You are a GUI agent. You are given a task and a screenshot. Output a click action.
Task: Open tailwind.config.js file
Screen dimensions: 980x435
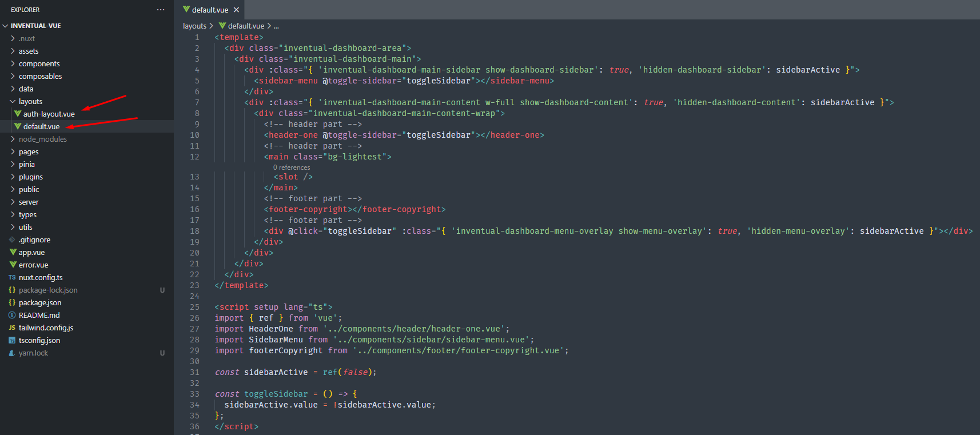[87, 328]
